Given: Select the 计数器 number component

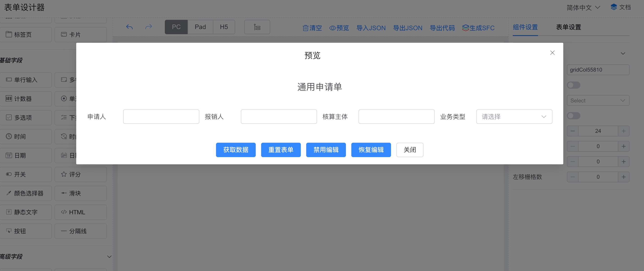Looking at the screenshot, I should [x=26, y=99].
